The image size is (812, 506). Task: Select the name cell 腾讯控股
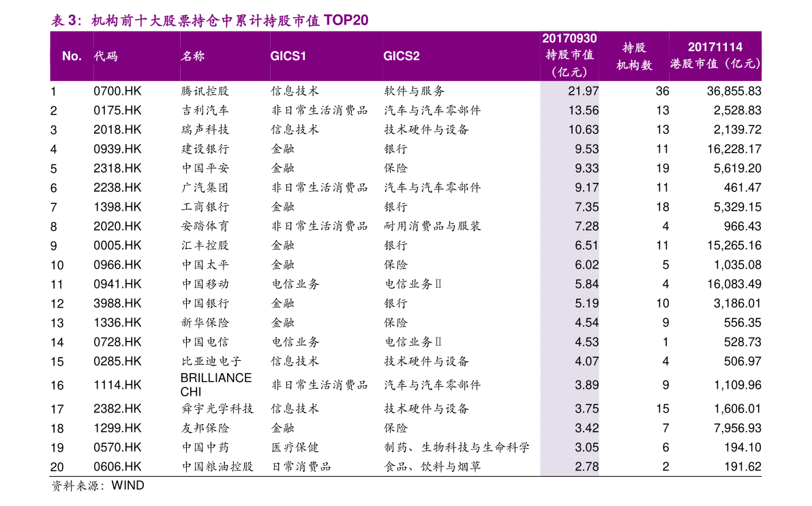pyautogui.click(x=205, y=91)
